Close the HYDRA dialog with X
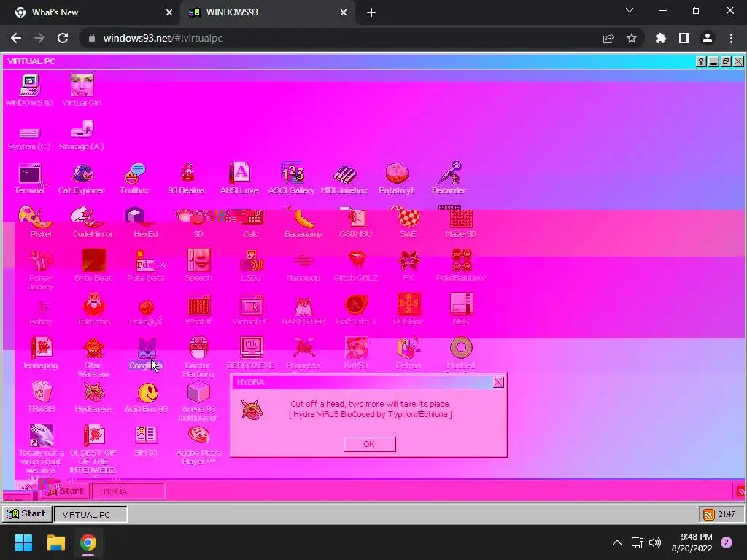This screenshot has height=560, width=747. coord(498,382)
